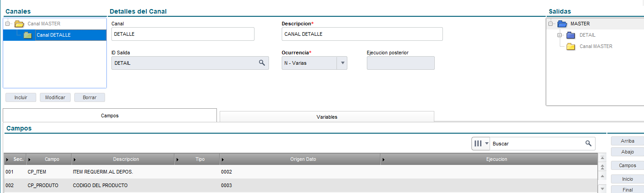The width and height of the screenshot is (644, 193).
Task: Select the CP_PRODUTO cell
Action: pos(49,185)
